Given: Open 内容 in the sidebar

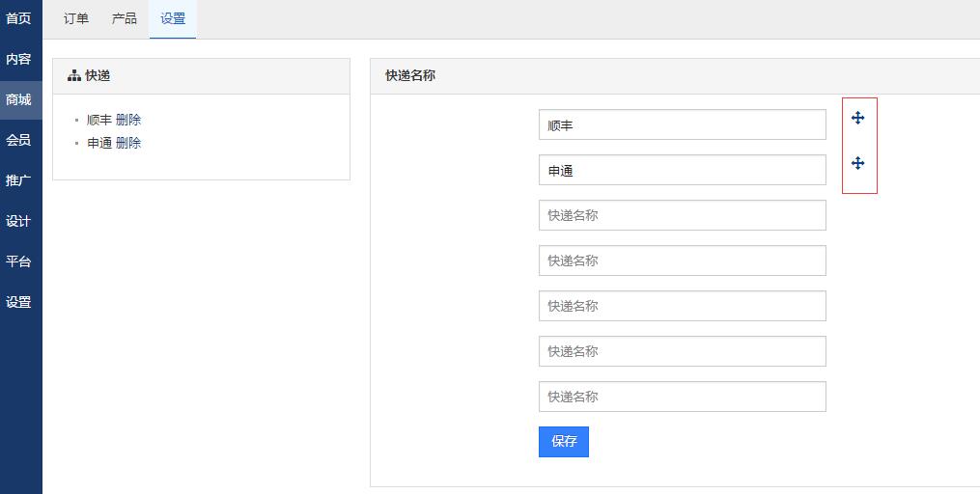Looking at the screenshot, I should tap(18, 59).
